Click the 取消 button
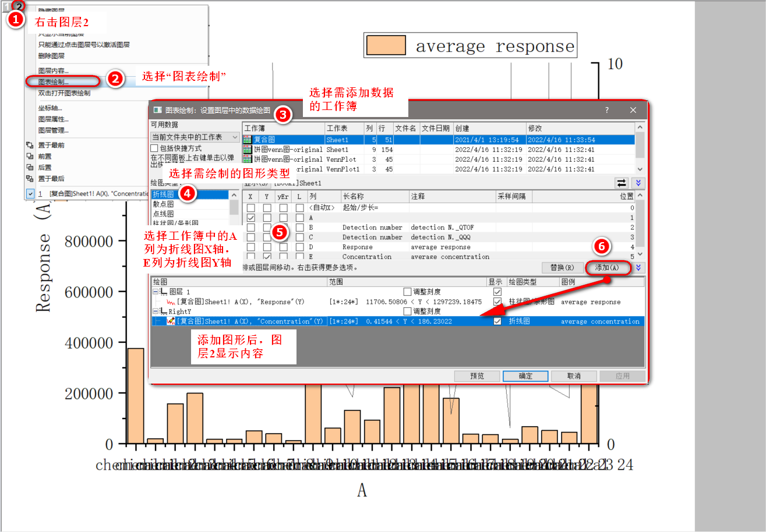Screen dimensions: 766x532 pyautogui.click(x=574, y=376)
